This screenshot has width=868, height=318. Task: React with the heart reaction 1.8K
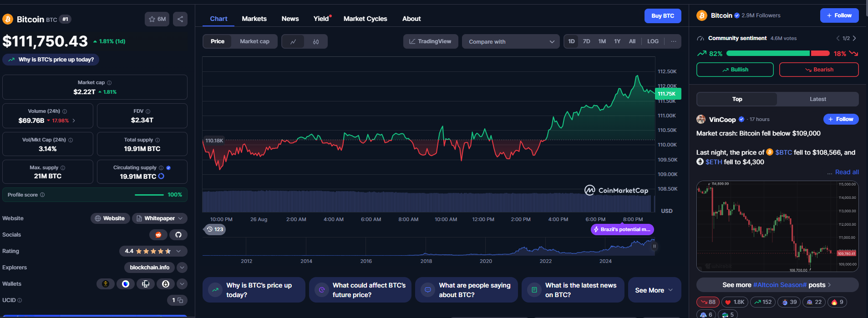tap(735, 302)
